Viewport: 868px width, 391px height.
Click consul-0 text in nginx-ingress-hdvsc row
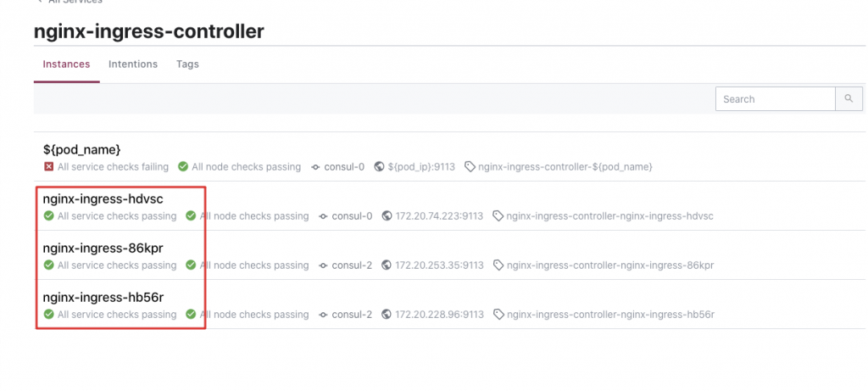point(352,216)
